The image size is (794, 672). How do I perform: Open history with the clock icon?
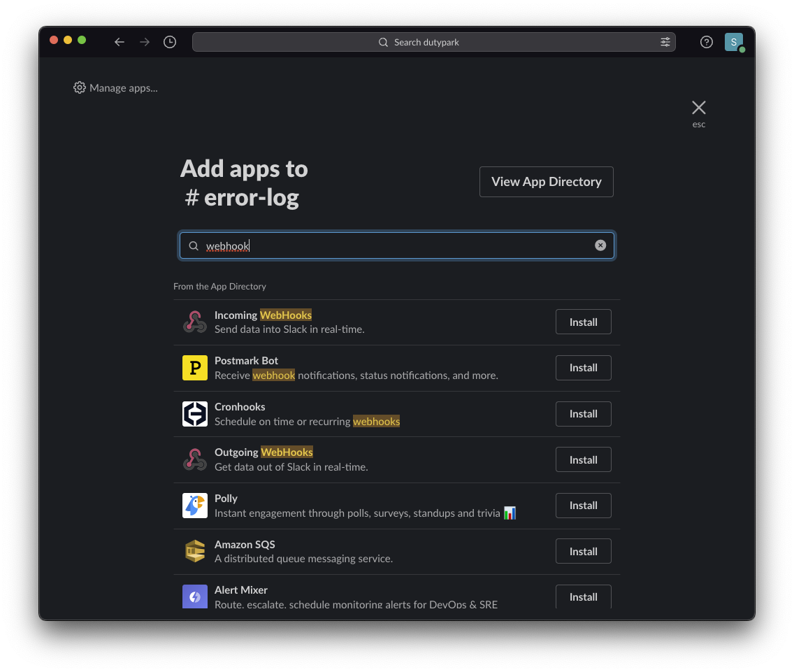pos(170,42)
